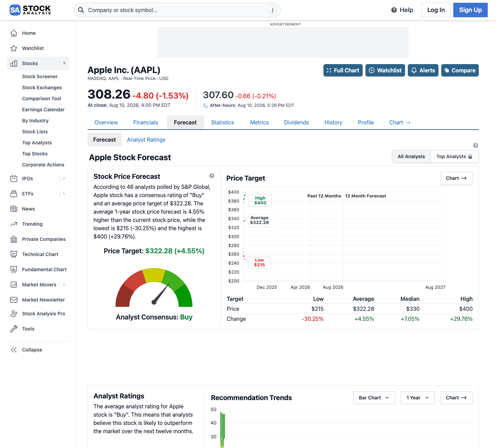496x448 pixels.
Task: Open the History tab
Action: (333, 122)
